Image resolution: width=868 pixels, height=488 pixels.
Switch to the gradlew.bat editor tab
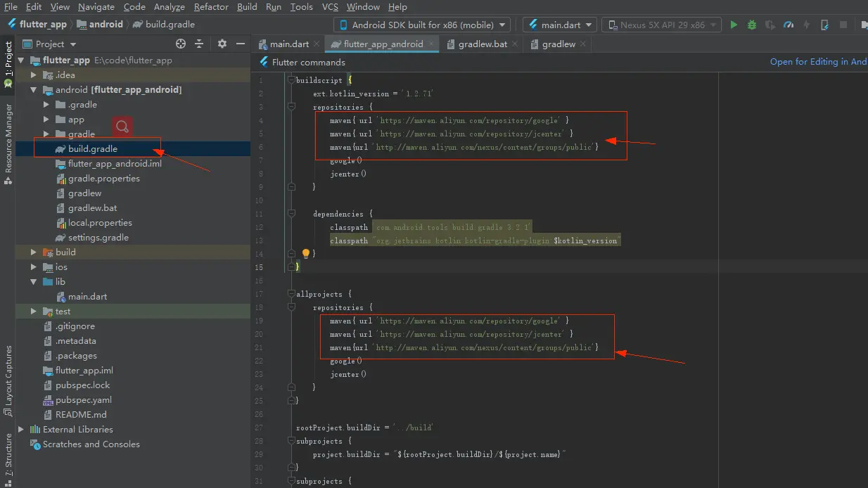click(x=483, y=44)
